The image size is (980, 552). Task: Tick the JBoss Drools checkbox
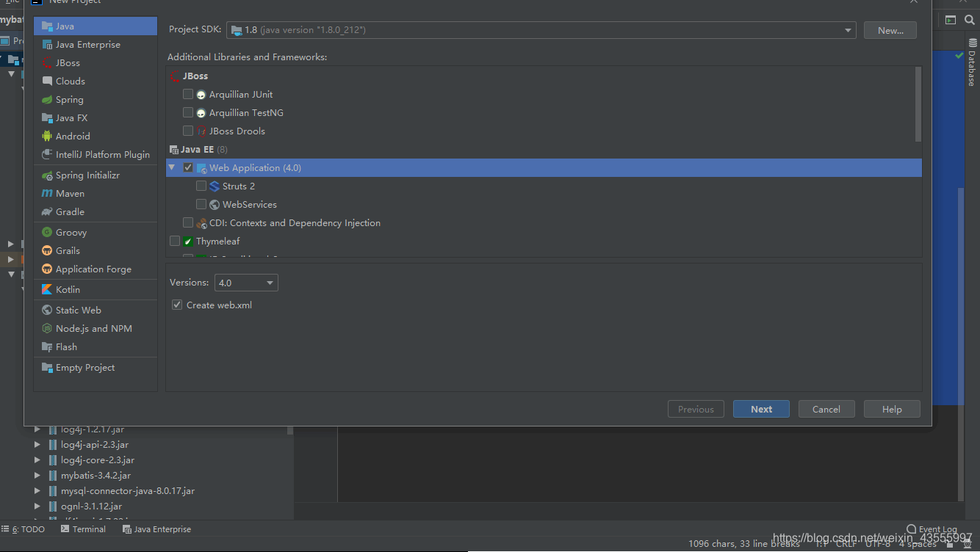(x=188, y=131)
